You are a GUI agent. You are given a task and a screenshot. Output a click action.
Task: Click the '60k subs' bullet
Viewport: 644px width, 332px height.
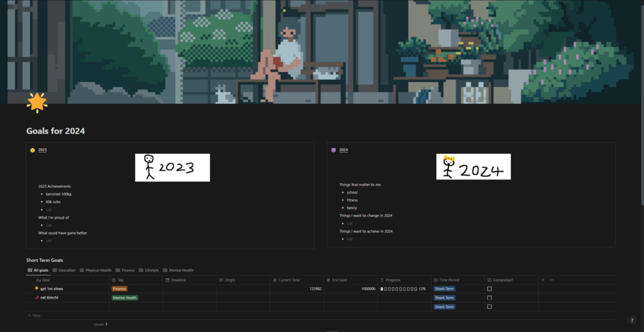53,202
